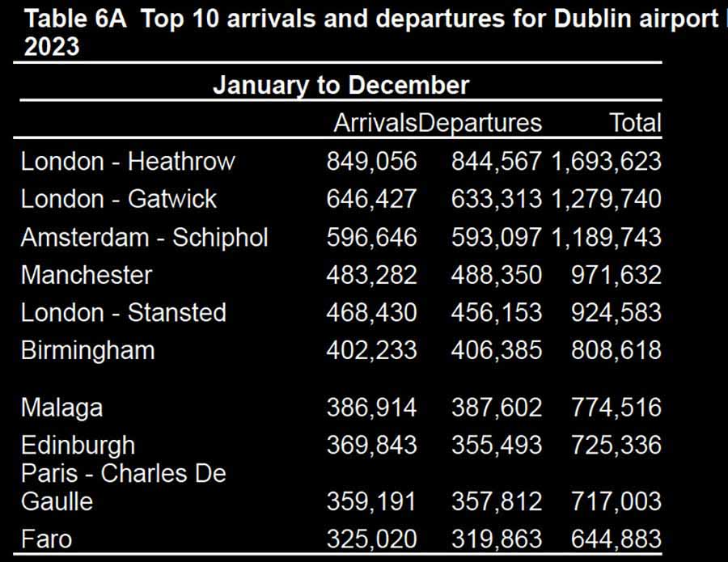
Task: Click the Manchester row label
Action: pyautogui.click(x=87, y=275)
